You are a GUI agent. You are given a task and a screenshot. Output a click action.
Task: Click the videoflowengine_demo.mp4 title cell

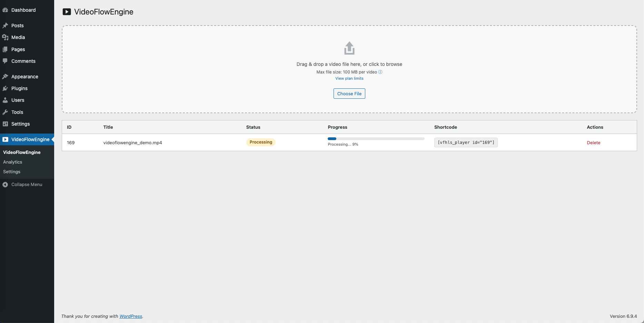(x=133, y=143)
